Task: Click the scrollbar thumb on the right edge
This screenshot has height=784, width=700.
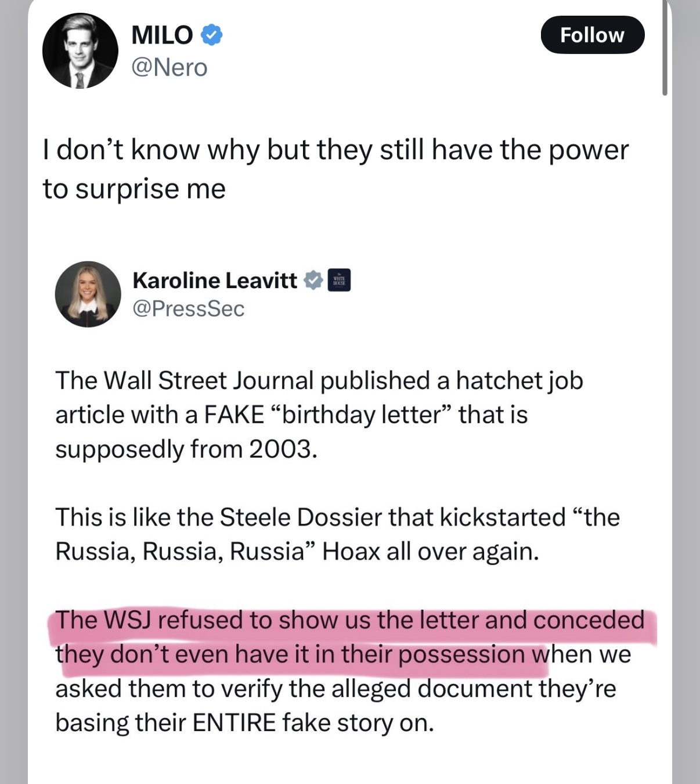Action: pos(665,47)
